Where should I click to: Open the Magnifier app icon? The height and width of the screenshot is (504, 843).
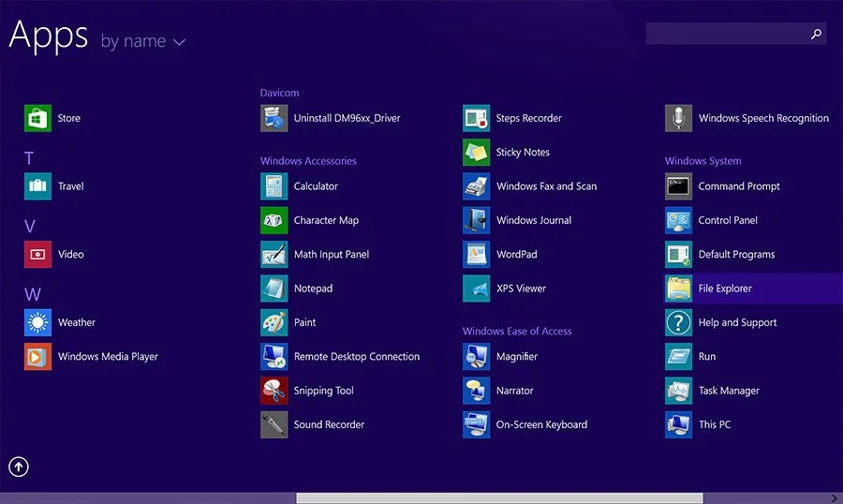click(476, 357)
